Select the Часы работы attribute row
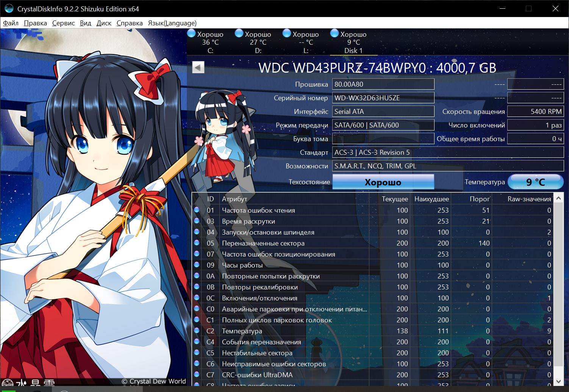This screenshot has width=569, height=392. [373, 265]
